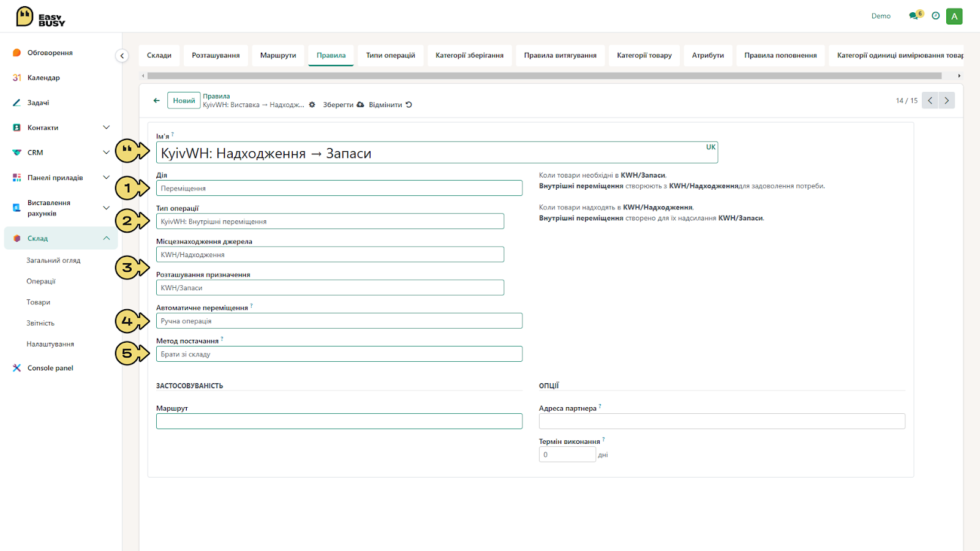Switch to Правила витягування tab

[x=560, y=55]
